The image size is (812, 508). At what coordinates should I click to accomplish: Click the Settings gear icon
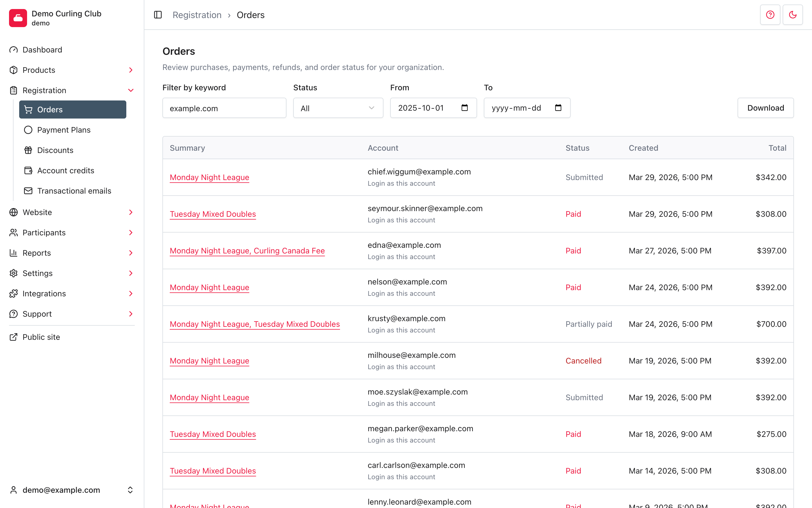14,273
